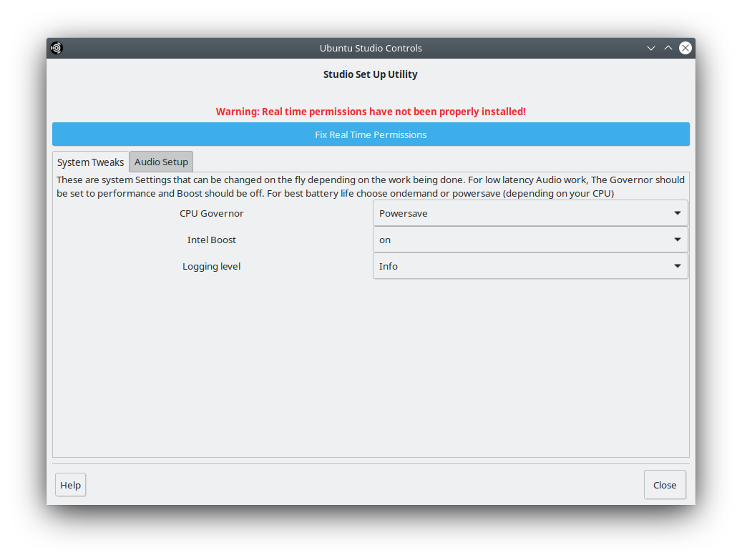Open Help from the bottom-left button
Viewport: 742px width, 560px height.
coord(70,485)
